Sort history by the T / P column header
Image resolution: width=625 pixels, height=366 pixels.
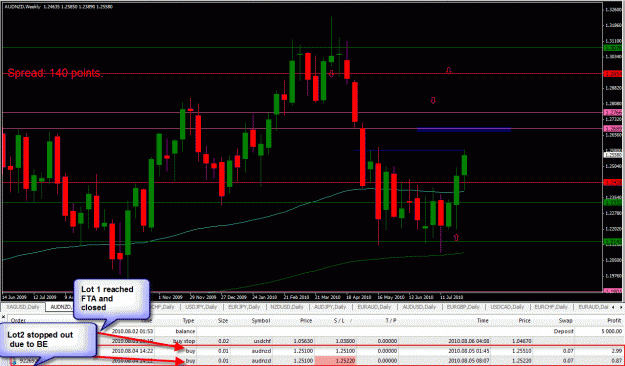pyautogui.click(x=390, y=321)
